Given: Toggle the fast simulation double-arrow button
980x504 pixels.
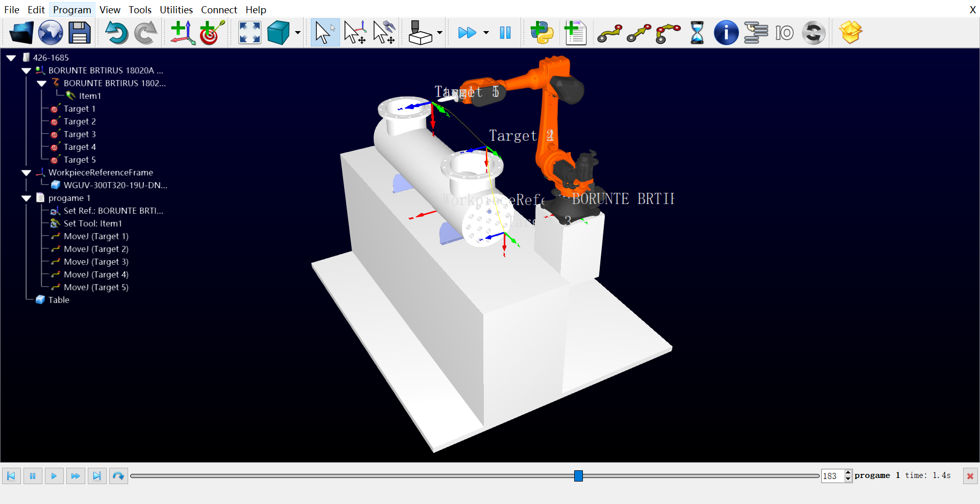Looking at the screenshot, I should click(467, 33).
